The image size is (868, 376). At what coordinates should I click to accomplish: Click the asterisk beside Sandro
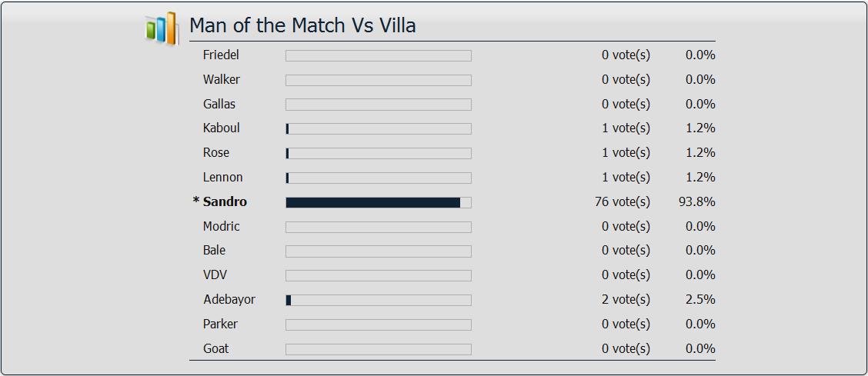click(196, 201)
